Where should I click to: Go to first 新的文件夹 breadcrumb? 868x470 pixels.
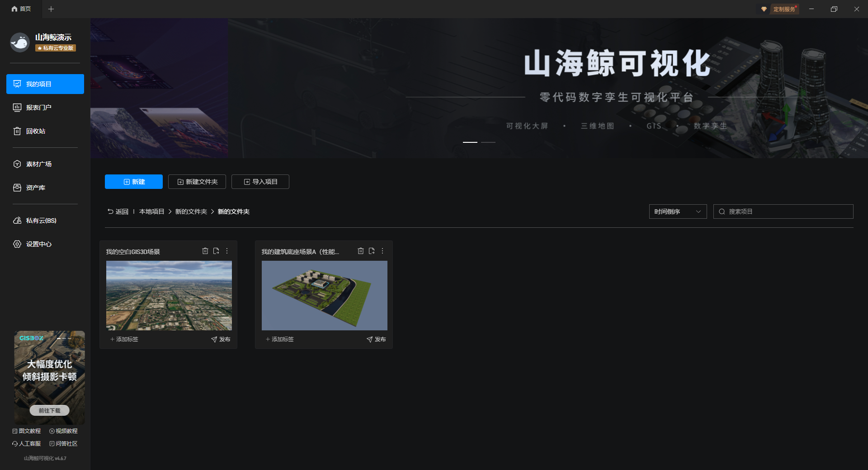[x=191, y=211]
